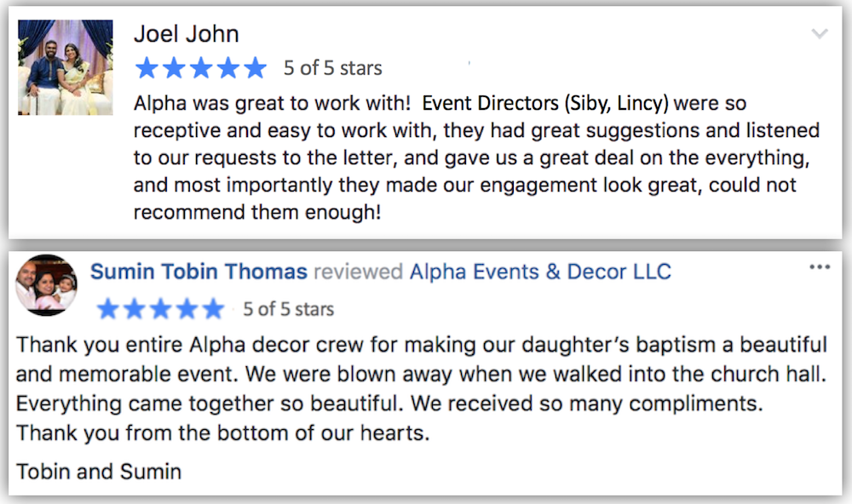Open Joel John's profile photo
Viewport: 852px width, 504px height.
pos(66,67)
